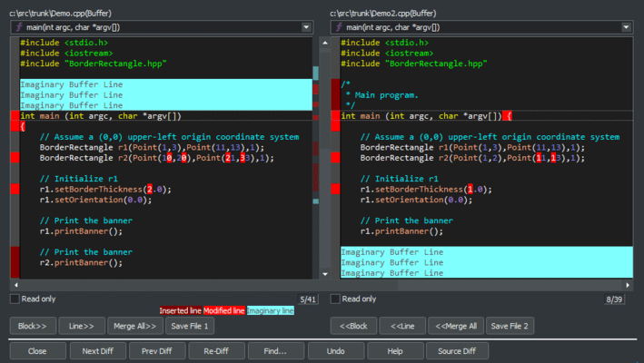Viewport: 644px width, 363px height.
Task: Click Modified line legend swatch
Action: pyautogui.click(x=224, y=311)
